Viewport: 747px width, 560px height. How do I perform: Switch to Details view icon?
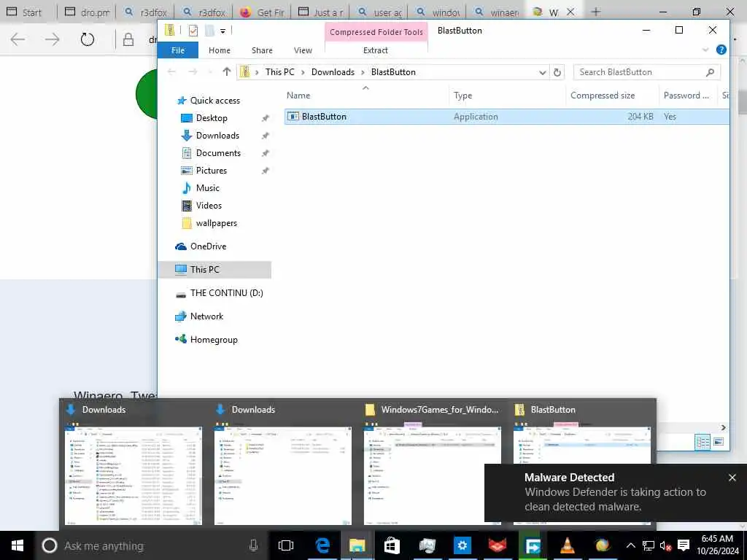(x=703, y=441)
